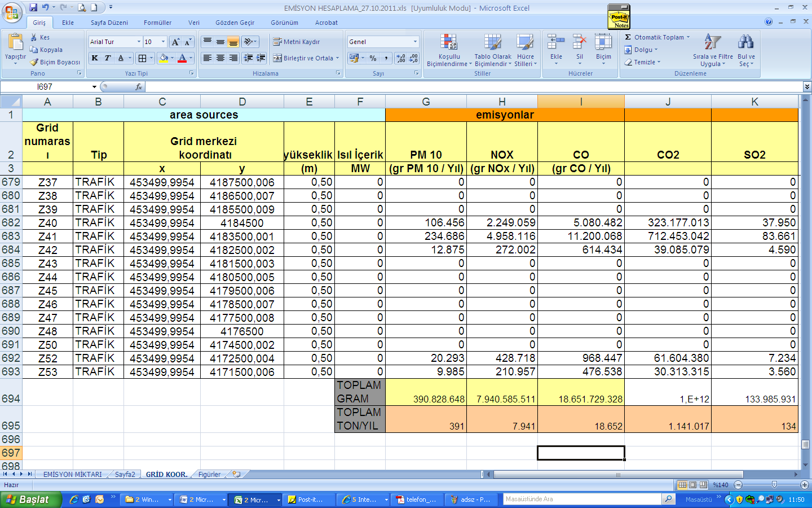
Task: Save the workbook from Quick Access toolbar
Action: (x=33, y=7)
